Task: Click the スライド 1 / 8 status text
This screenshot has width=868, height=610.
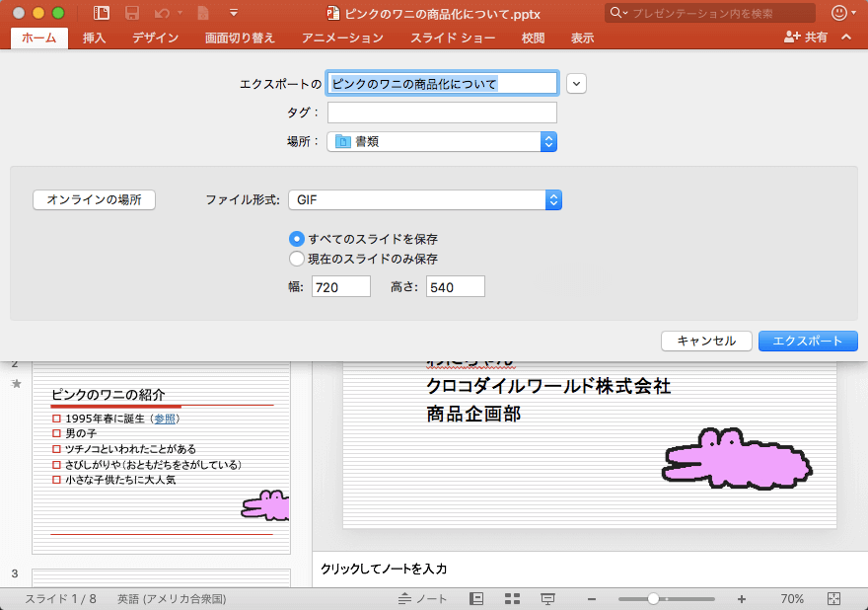Action: [x=60, y=599]
